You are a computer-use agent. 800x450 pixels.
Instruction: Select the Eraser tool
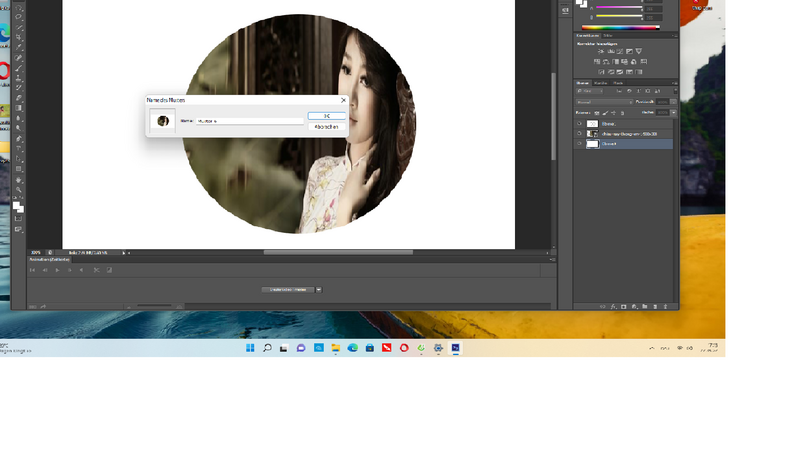tap(19, 98)
